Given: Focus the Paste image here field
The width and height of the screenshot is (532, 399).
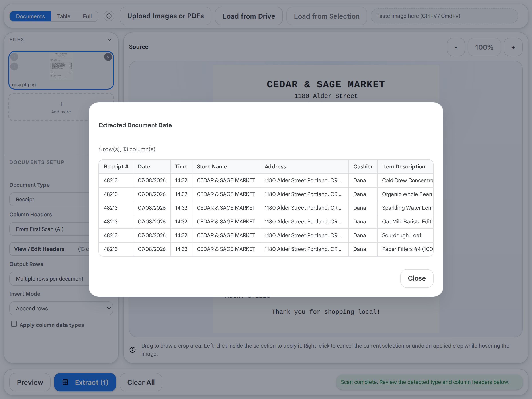Looking at the screenshot, I should 444,16.
